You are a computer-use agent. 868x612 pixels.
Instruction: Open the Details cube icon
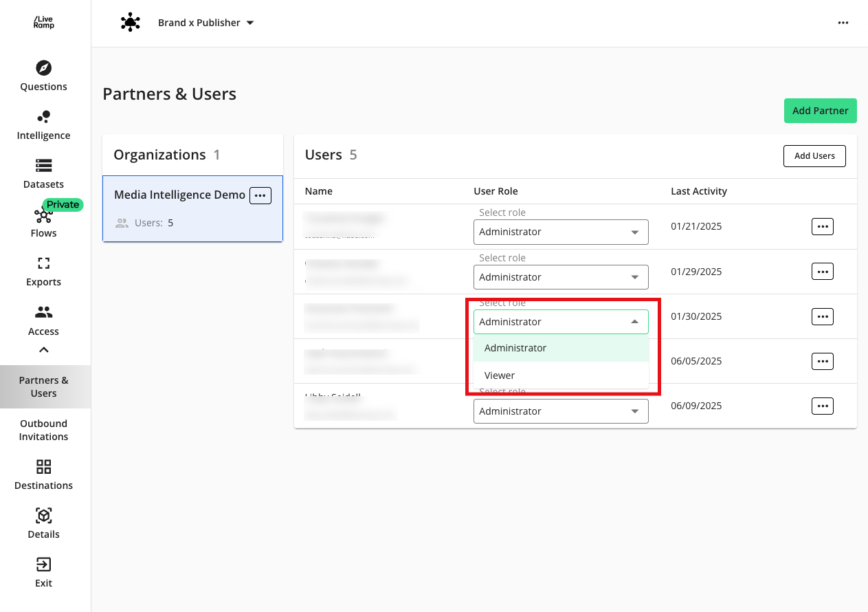pyautogui.click(x=43, y=516)
